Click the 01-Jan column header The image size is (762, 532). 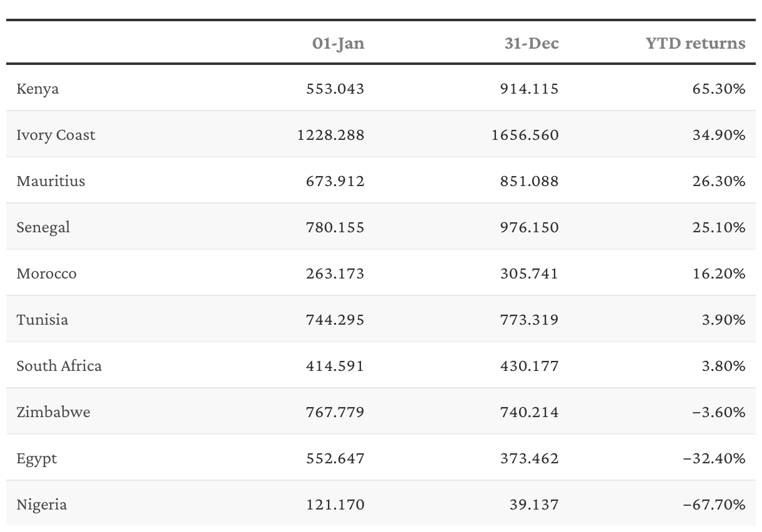pyautogui.click(x=338, y=43)
